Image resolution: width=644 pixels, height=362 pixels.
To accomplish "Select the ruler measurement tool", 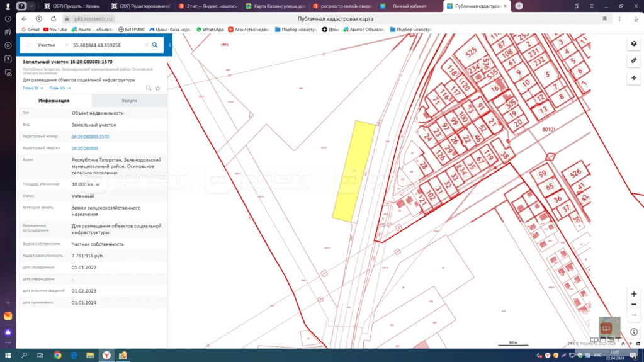I will pos(633,60).
